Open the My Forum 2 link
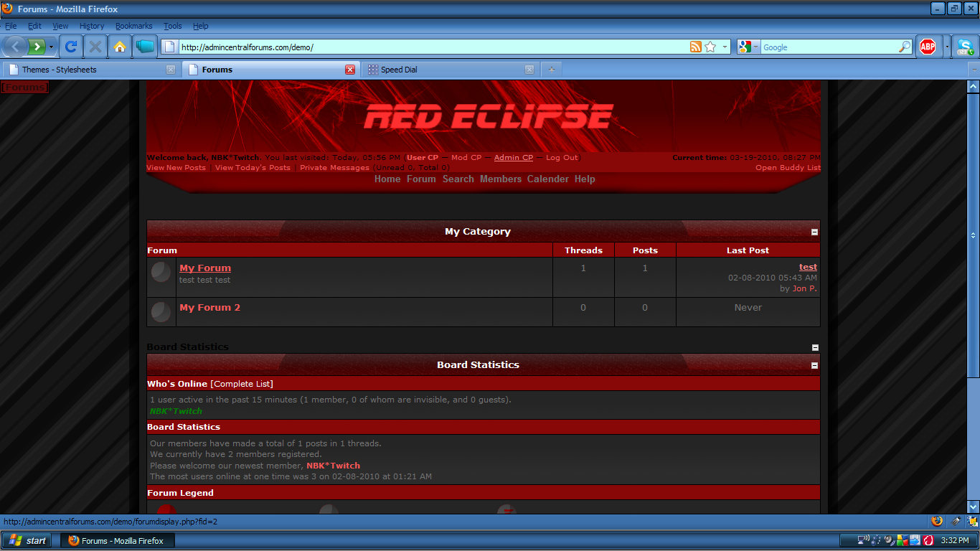The image size is (980, 551). 209,307
